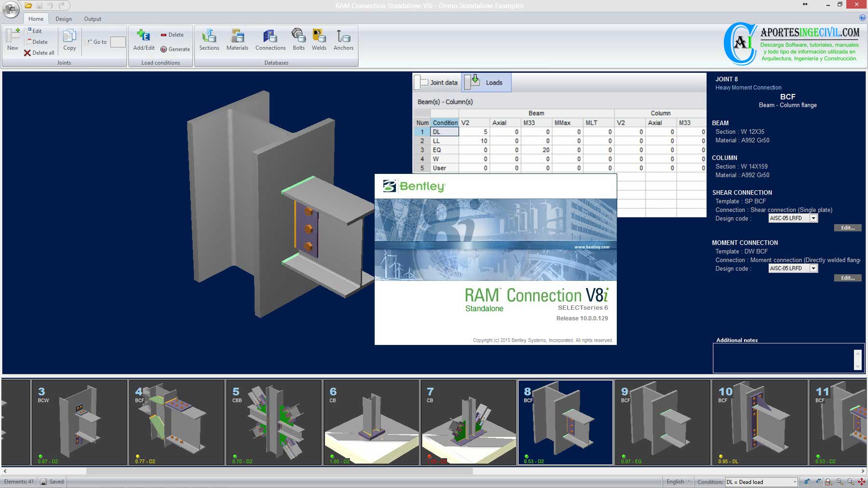Select joint 7 CB thumbnail
The width and height of the screenshot is (868, 488).
tap(468, 422)
